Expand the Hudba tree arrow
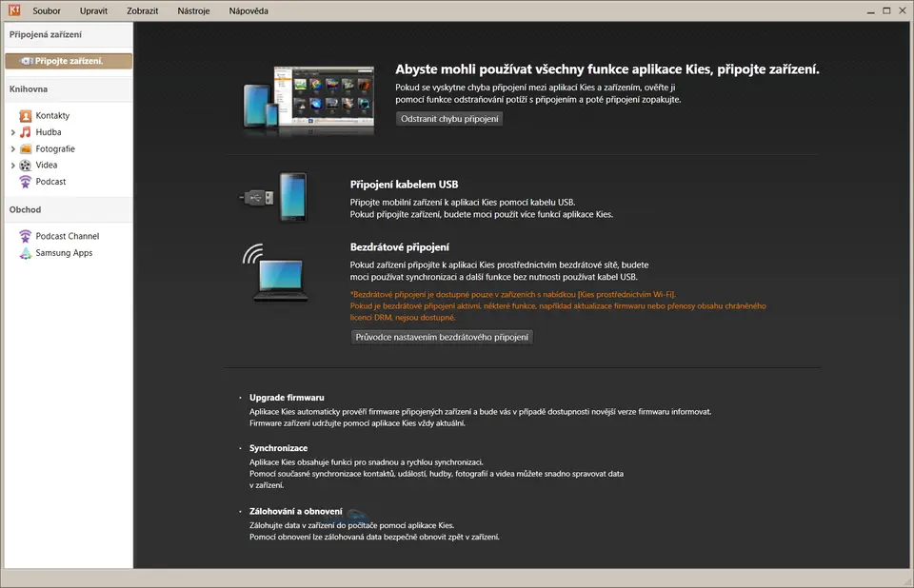The image size is (914, 588). click(x=13, y=132)
